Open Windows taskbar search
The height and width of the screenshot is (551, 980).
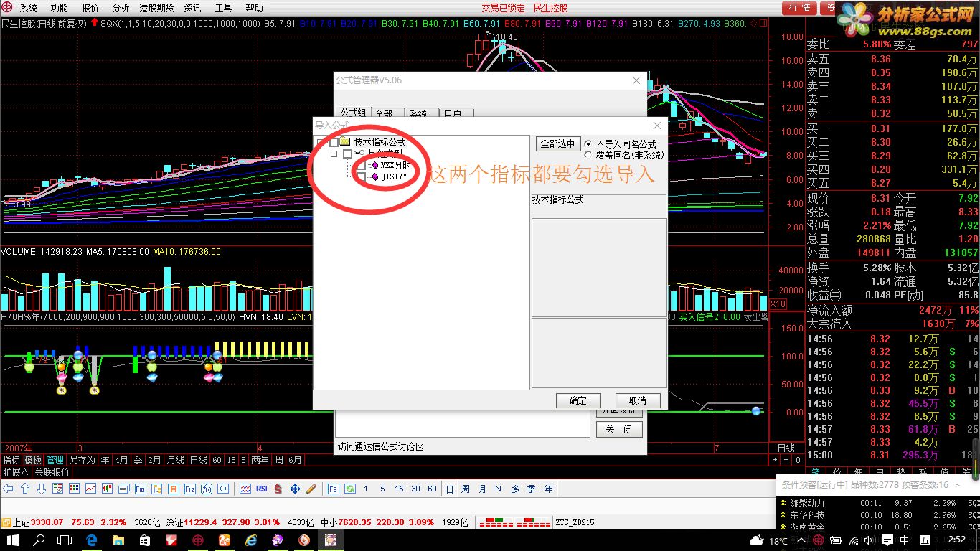pyautogui.click(x=39, y=540)
